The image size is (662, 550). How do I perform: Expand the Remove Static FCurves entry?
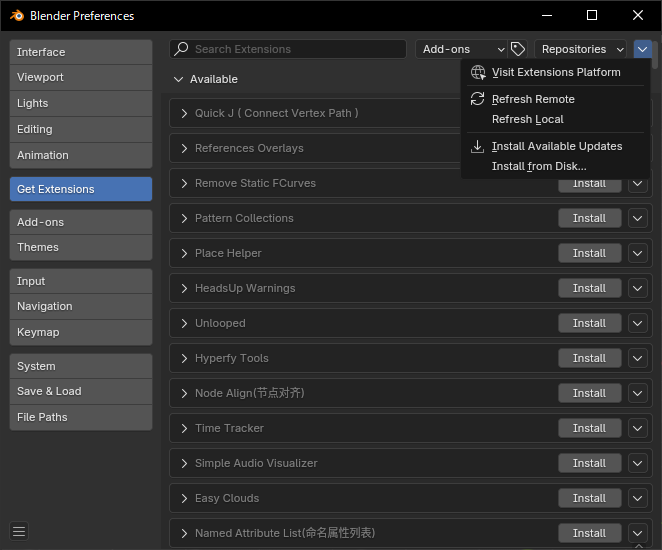[x=184, y=183]
